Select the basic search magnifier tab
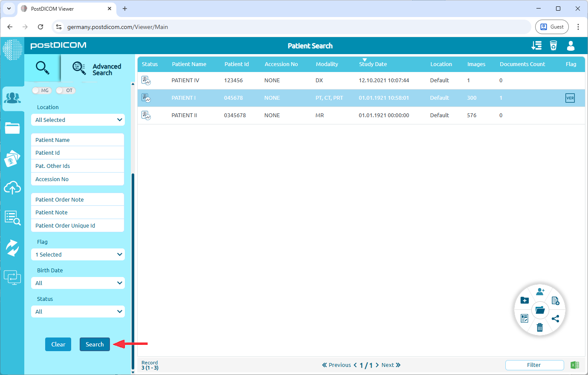Viewport: 588px width, 375px height. pyautogui.click(x=42, y=68)
